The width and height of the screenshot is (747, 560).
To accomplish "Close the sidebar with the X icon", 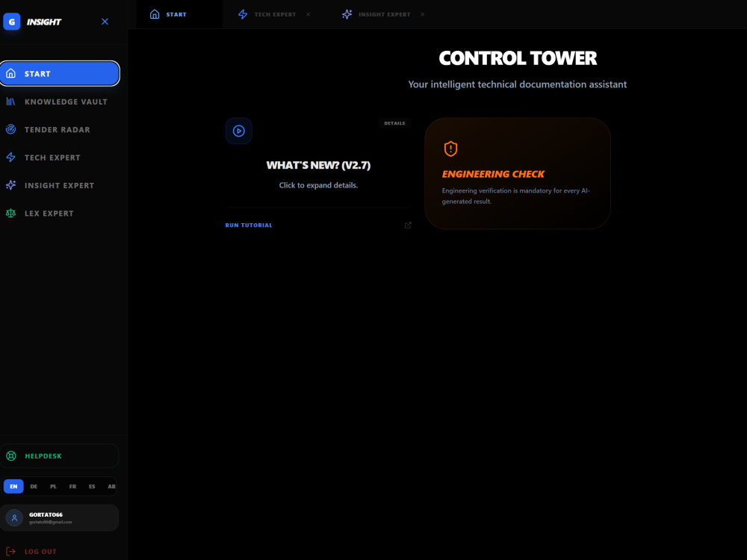I will coord(105,22).
